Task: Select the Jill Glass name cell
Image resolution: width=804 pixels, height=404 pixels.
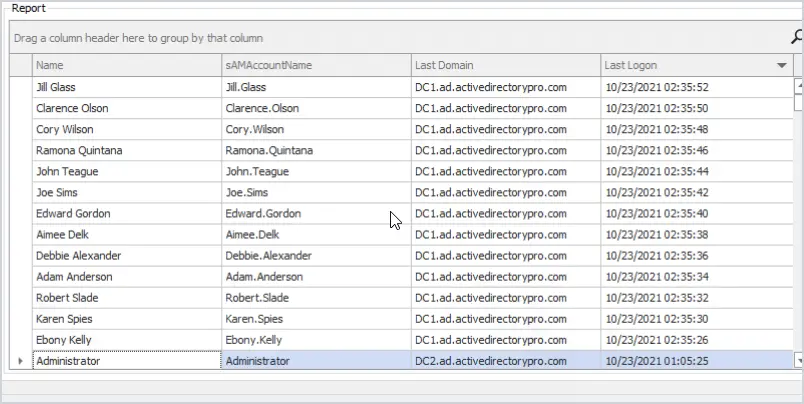Action: click(x=127, y=87)
